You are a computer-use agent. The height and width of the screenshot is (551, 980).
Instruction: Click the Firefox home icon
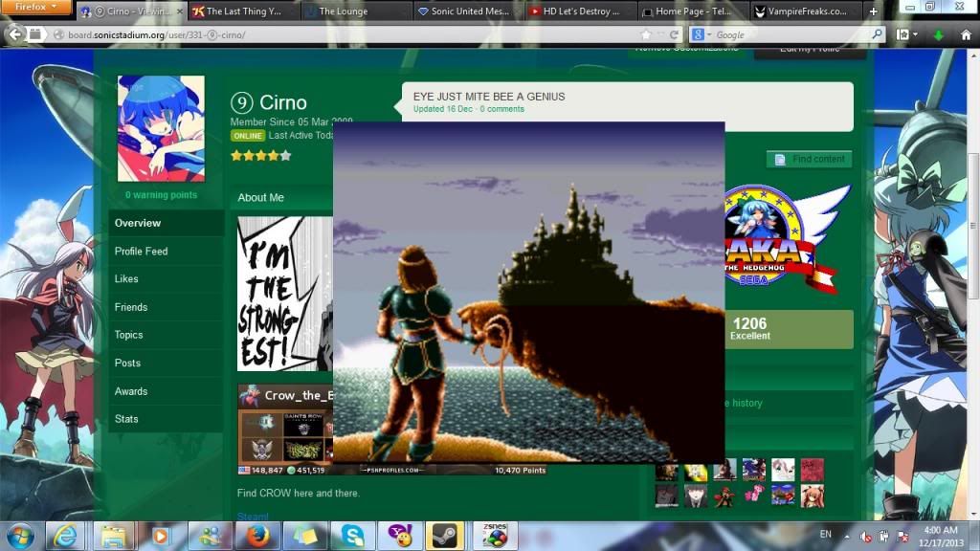tap(965, 33)
